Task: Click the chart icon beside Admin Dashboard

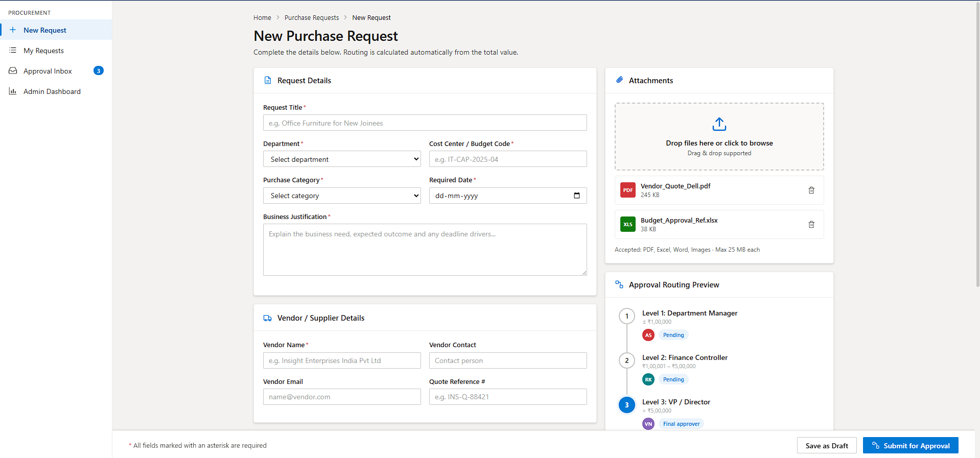Action: pos(13,91)
